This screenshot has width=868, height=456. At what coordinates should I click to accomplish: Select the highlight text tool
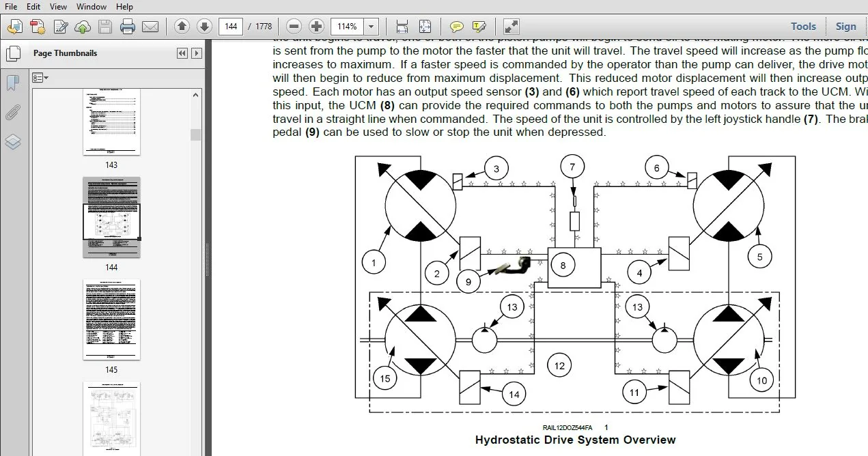tap(479, 27)
